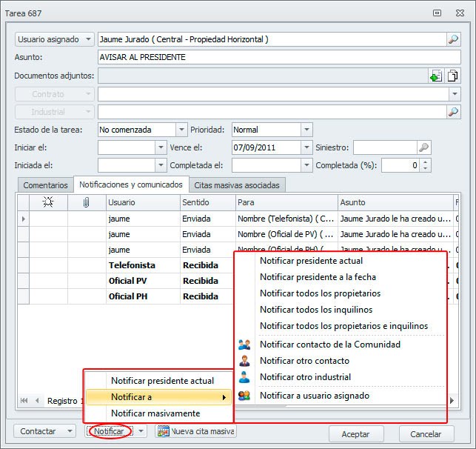The height and width of the screenshot is (449, 476).
Task: Click the Nueva cita masiva calendar icon
Action: (x=164, y=431)
